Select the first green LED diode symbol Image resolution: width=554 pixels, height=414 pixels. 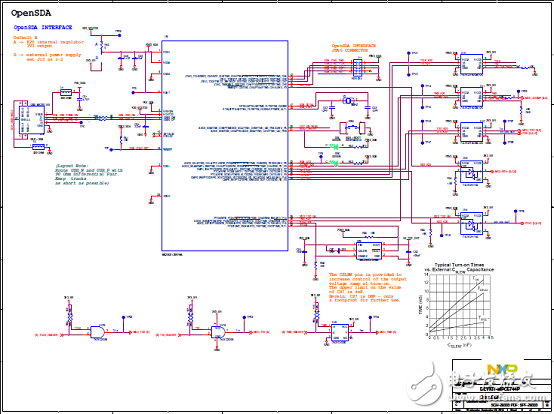coord(334,146)
